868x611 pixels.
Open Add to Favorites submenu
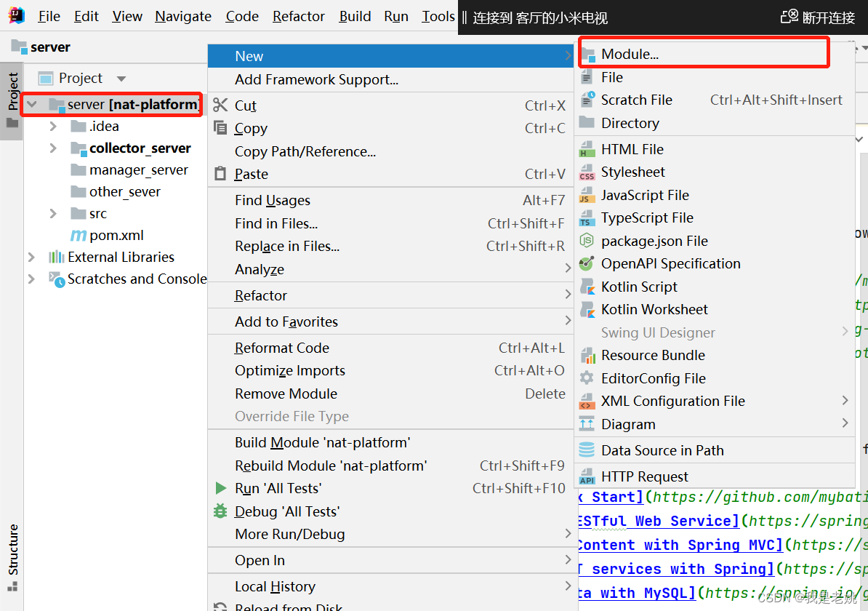click(390, 322)
